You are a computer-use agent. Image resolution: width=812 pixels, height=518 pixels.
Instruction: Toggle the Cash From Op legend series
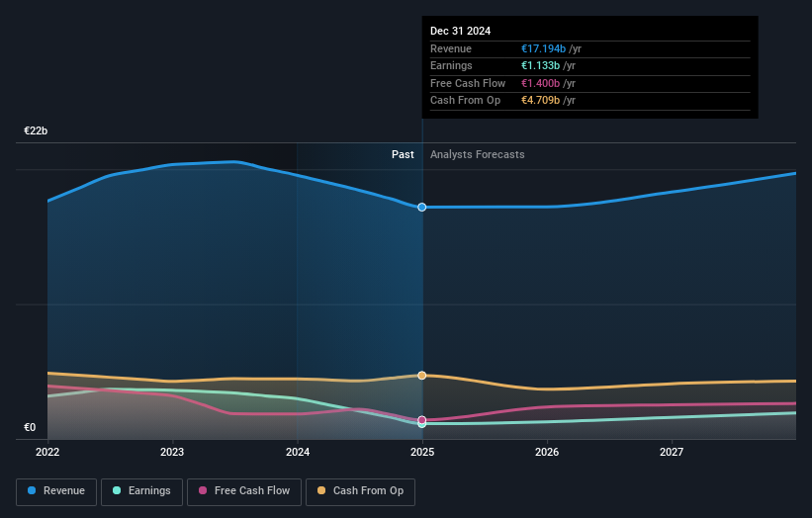360,491
